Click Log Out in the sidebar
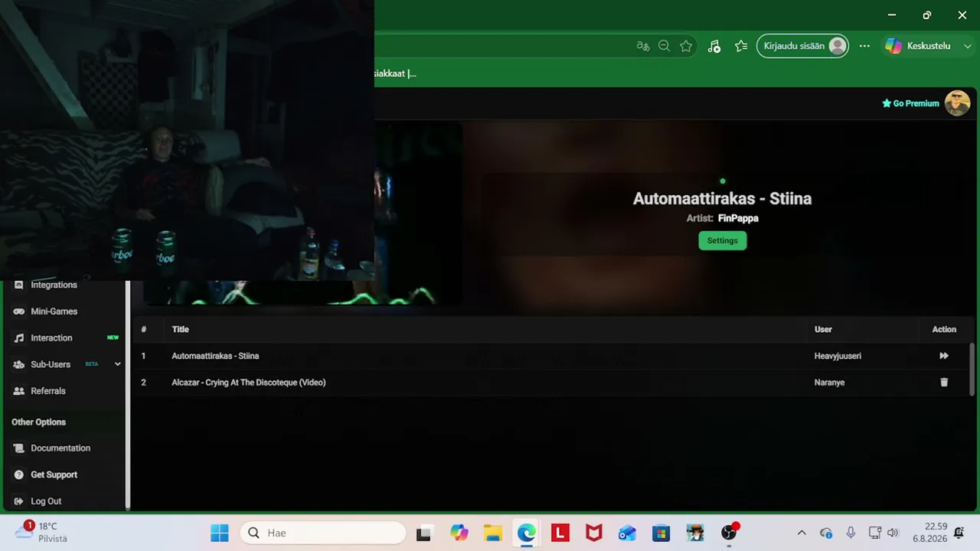Viewport: 980px width, 551px height. pyautogui.click(x=46, y=501)
